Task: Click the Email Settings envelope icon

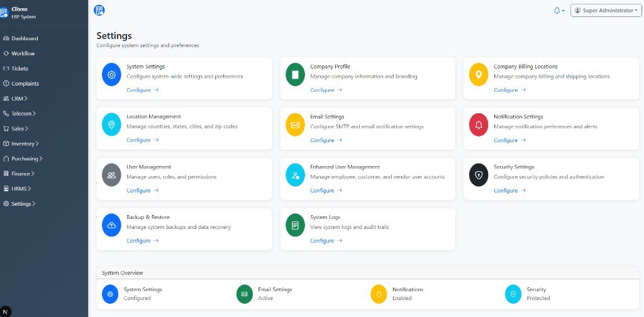Action: [295, 125]
